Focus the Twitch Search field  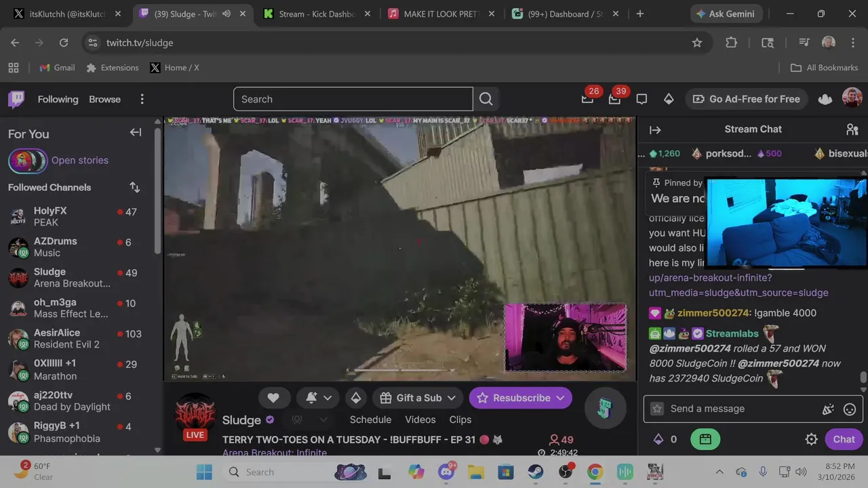click(x=353, y=99)
